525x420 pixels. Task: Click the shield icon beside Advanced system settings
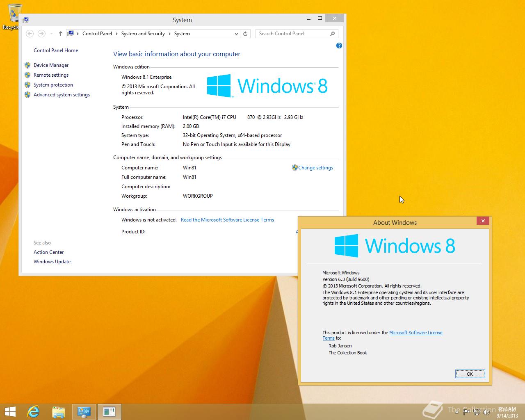click(27, 95)
